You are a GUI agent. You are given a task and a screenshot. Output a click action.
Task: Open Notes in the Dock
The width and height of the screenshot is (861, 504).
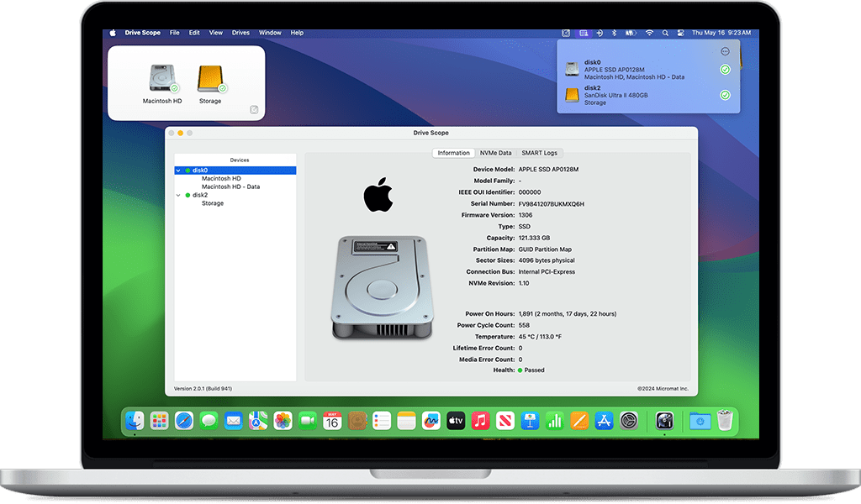pos(406,421)
